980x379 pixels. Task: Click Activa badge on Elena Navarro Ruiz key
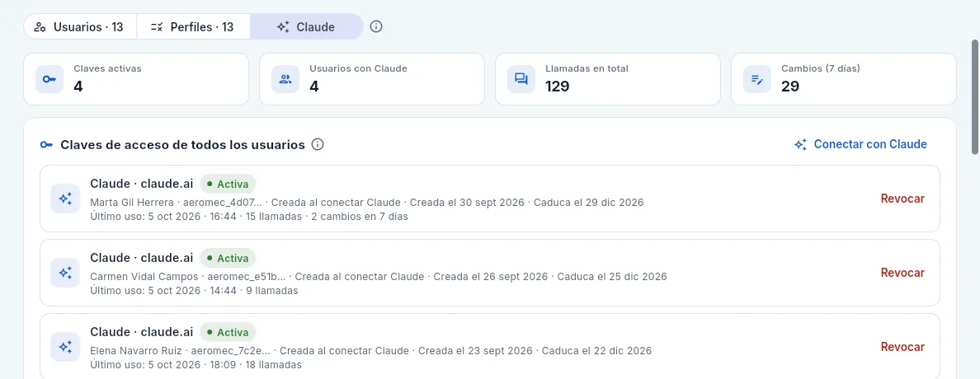(x=229, y=333)
